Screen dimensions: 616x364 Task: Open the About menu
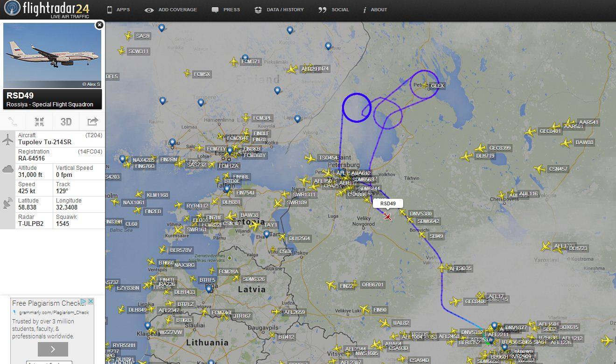tap(375, 10)
